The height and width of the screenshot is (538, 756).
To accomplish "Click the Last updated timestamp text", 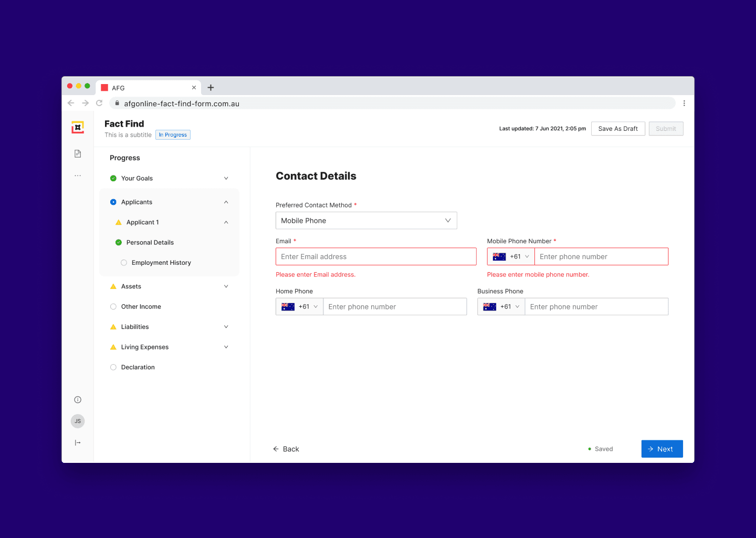I will click(x=542, y=129).
